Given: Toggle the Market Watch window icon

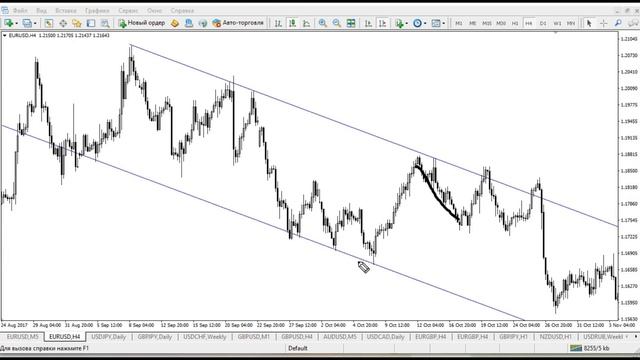Looking at the screenshot, I should point(49,23).
